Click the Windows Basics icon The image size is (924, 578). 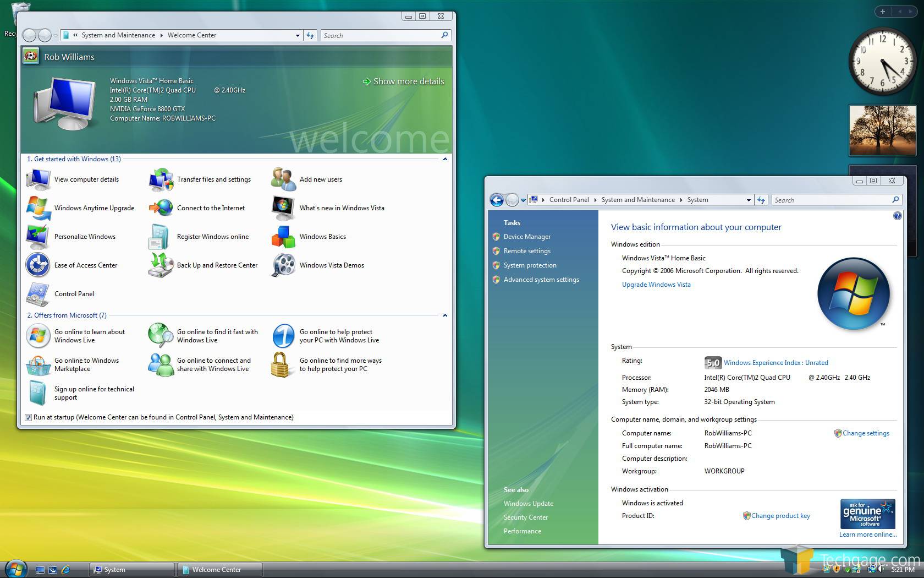point(284,237)
